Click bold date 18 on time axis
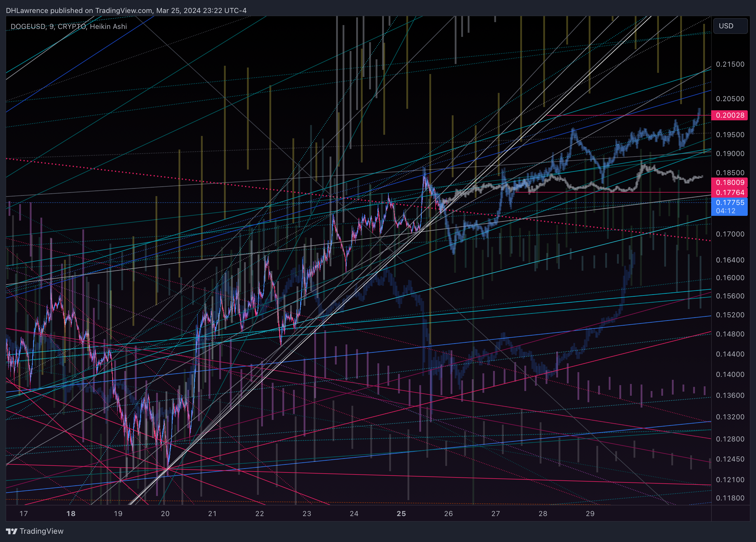 [x=71, y=513]
